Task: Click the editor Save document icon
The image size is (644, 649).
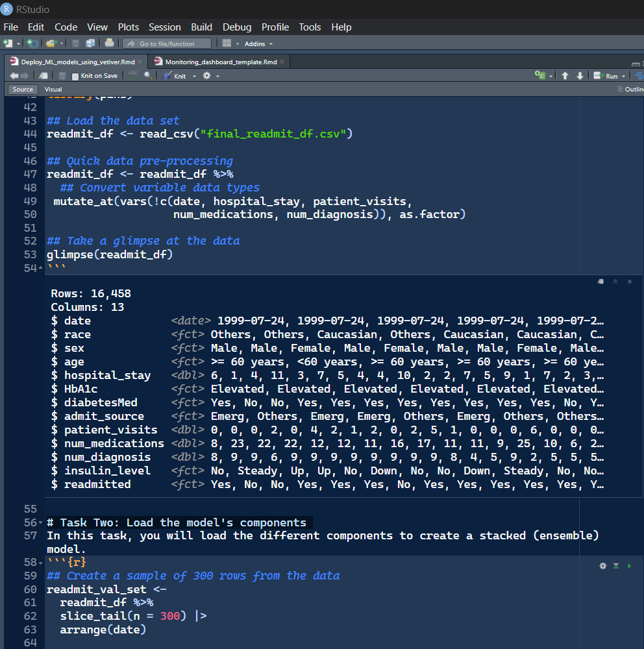Action: (x=62, y=76)
